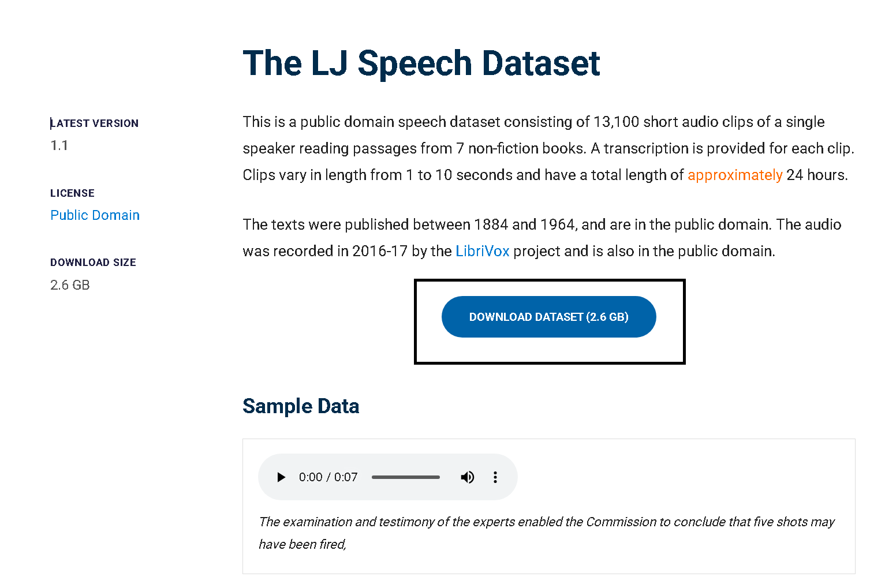Screen dimensions: 885x588
Task: Click the 2.6 GB size value
Action: tap(70, 285)
